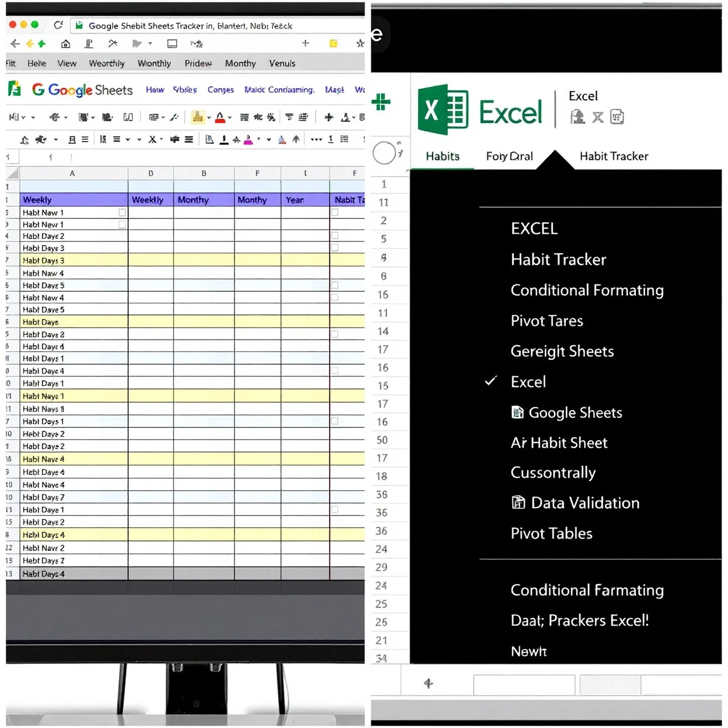The width and height of the screenshot is (728, 728).
Task: Open the Helie menu
Action: (x=36, y=63)
